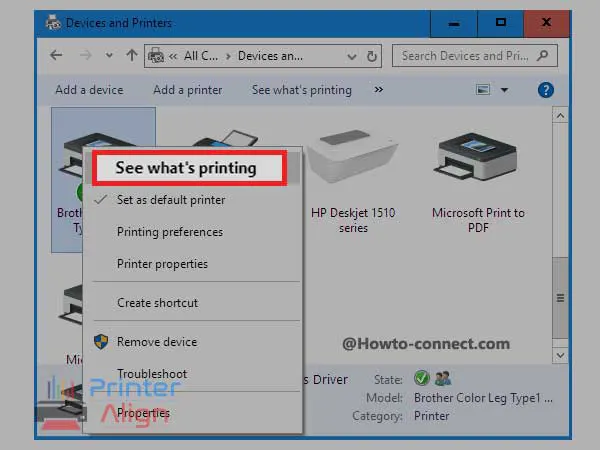Click the search magnifier icon
The width and height of the screenshot is (600, 450).
(542, 56)
